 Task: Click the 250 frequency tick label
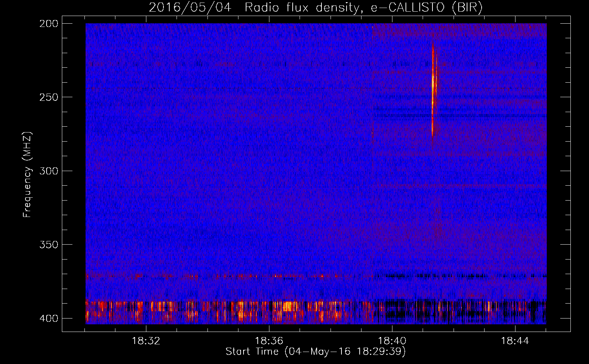(49, 97)
